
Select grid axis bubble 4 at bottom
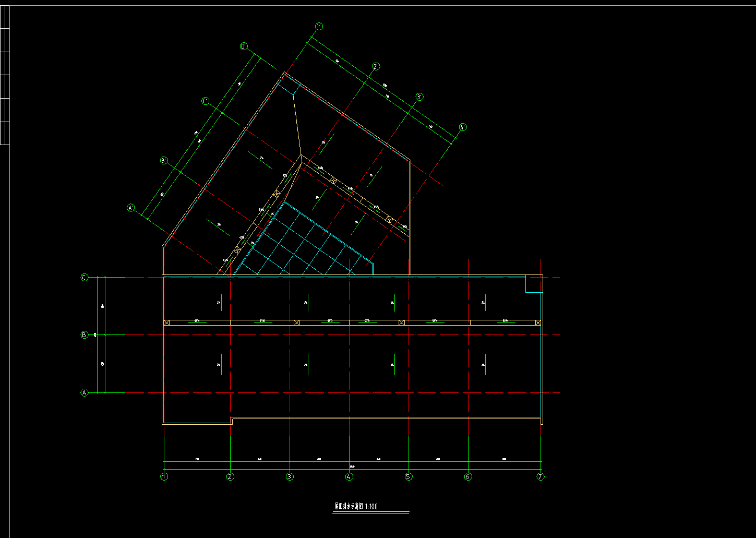click(349, 476)
